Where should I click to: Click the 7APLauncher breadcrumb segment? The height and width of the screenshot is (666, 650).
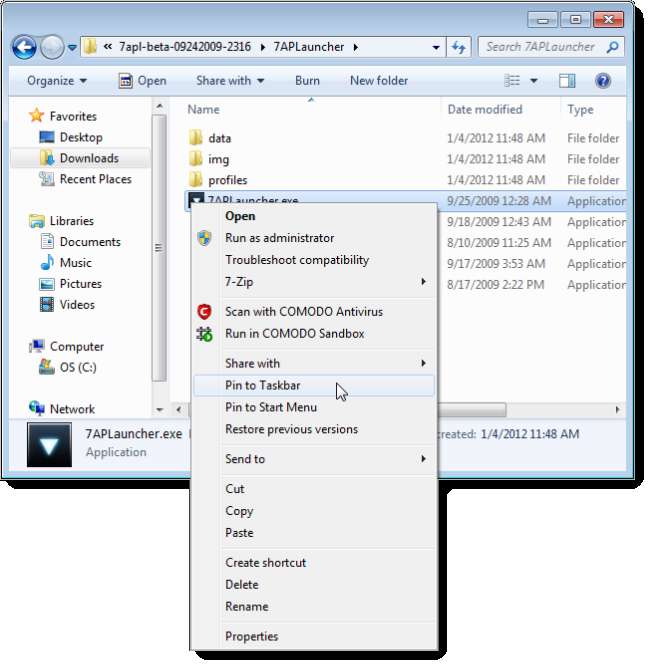tap(309, 47)
